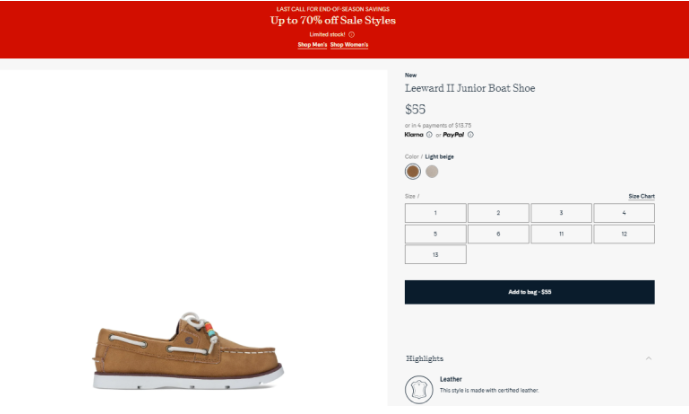Collapse the Highlights section chevron

click(x=648, y=358)
